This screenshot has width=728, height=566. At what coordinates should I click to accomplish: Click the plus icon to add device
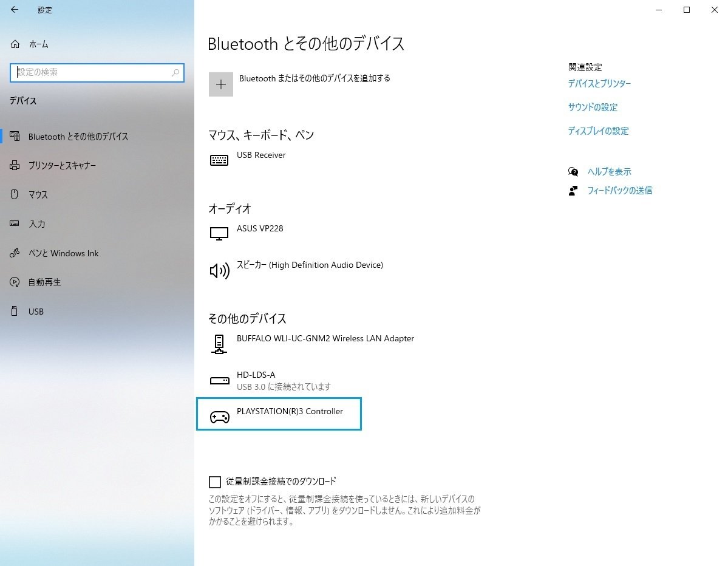pos(221,84)
